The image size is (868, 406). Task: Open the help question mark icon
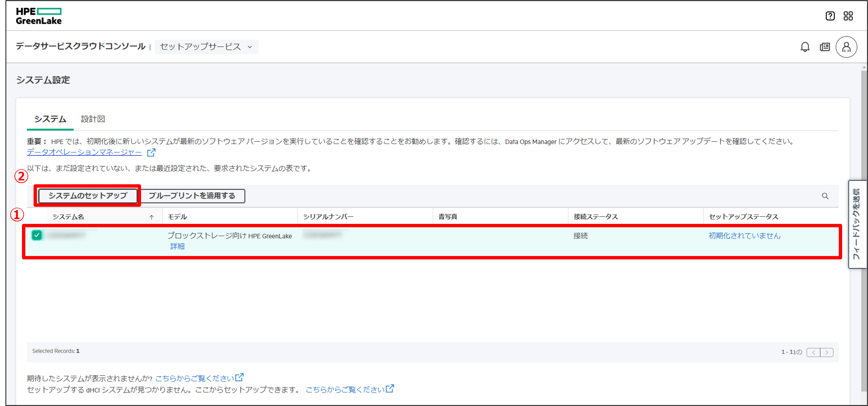(830, 16)
